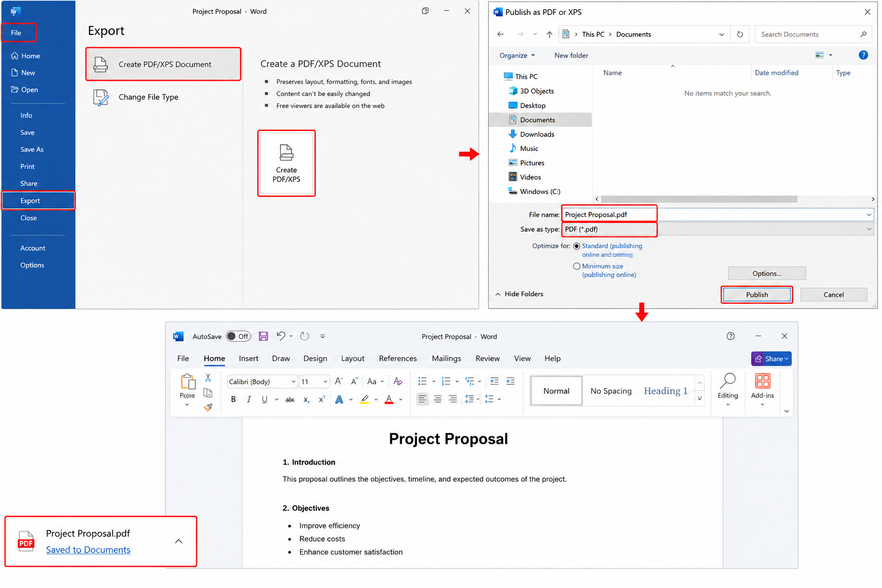Screen dimensions: 882x588
Task: Click the Undo arrow icon
Action: [281, 336]
